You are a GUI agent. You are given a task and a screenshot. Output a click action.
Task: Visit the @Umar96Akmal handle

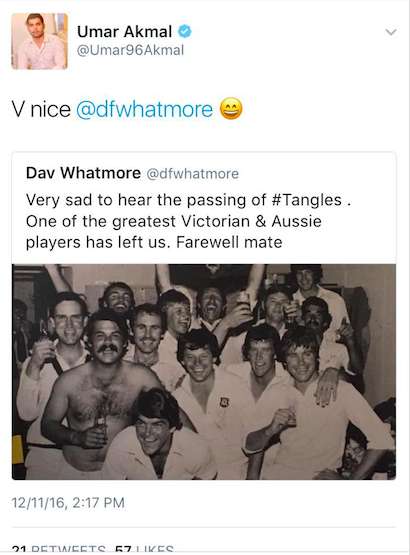click(130, 50)
